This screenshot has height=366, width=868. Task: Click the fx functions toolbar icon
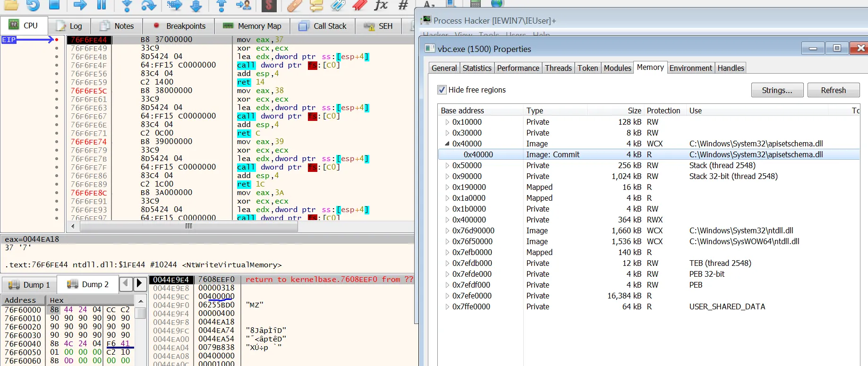381,5
